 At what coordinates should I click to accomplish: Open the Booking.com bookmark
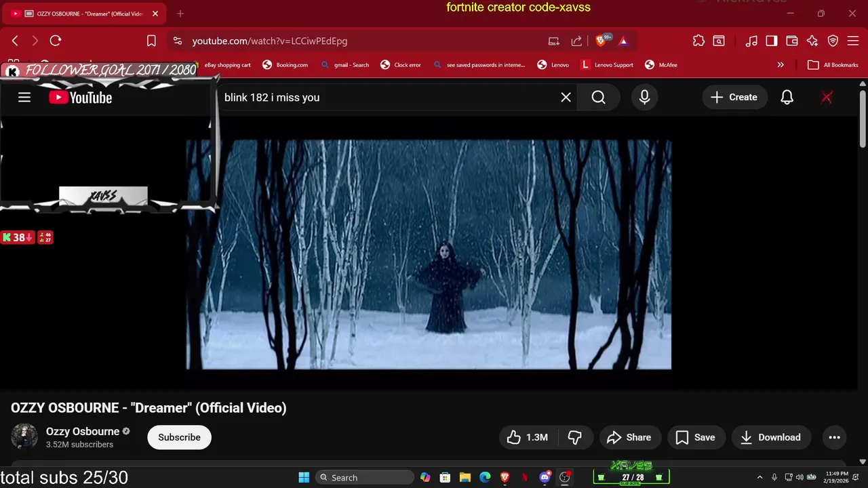285,65
